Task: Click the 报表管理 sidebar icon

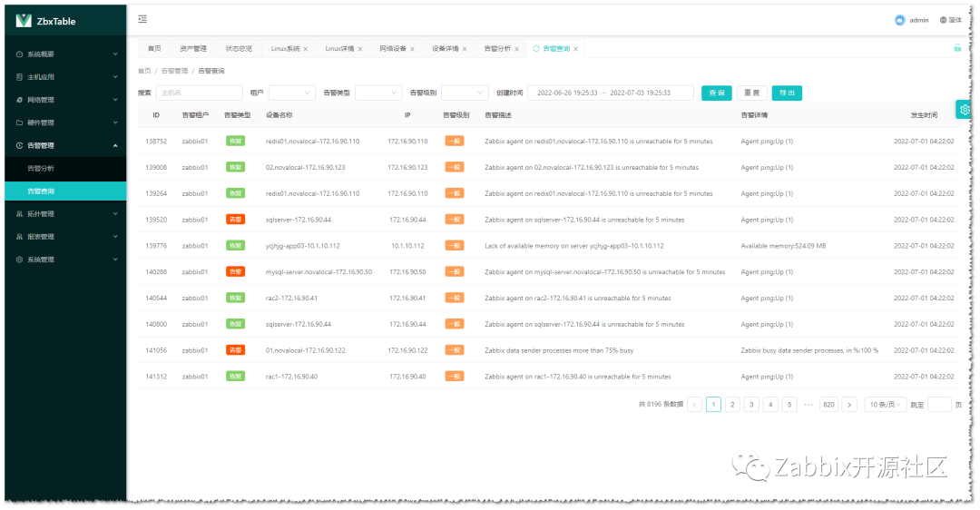Action: (x=19, y=237)
